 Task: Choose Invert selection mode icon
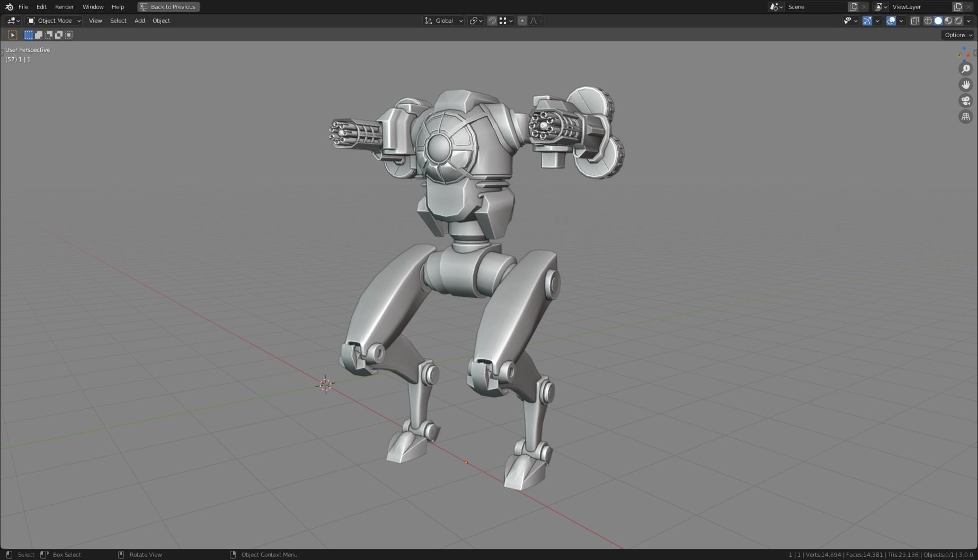(x=59, y=35)
